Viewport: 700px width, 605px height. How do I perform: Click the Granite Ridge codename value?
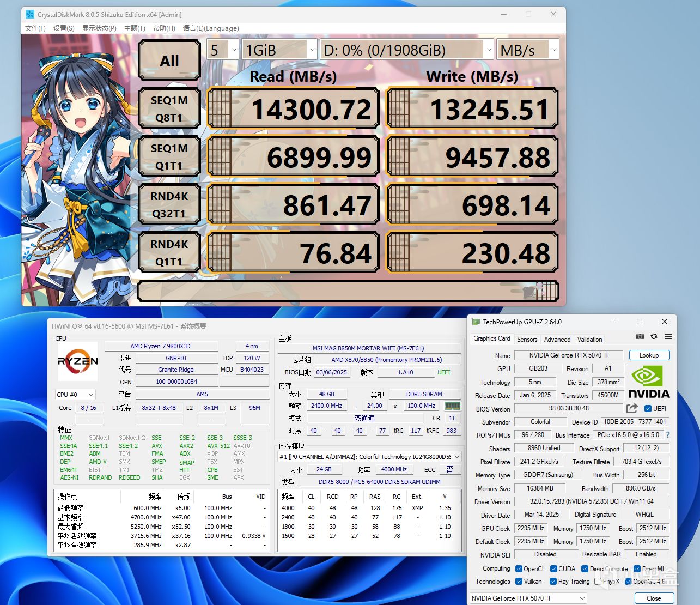[176, 370]
